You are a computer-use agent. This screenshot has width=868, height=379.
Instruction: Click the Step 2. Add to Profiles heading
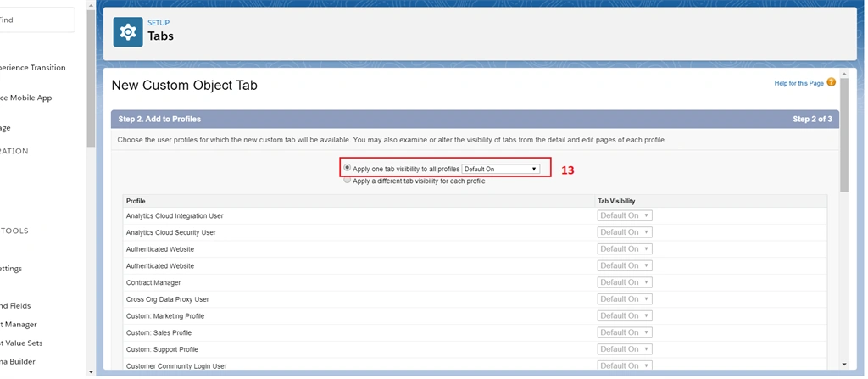point(159,120)
